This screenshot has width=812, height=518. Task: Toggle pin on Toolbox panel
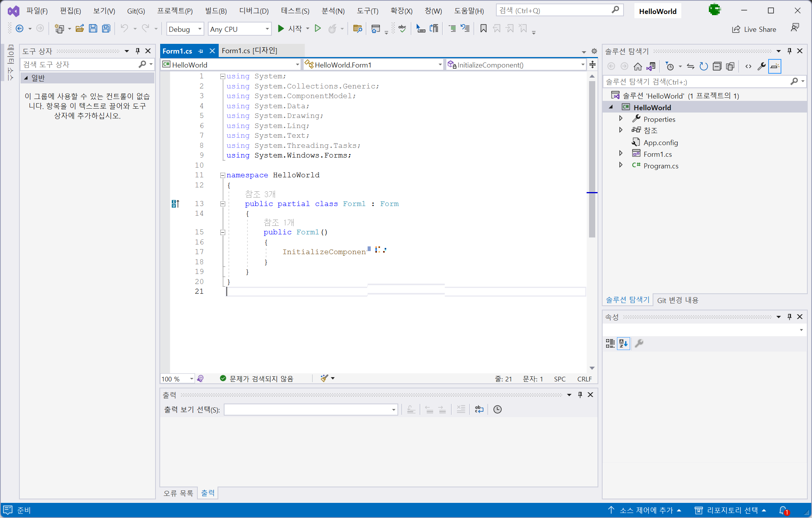137,51
